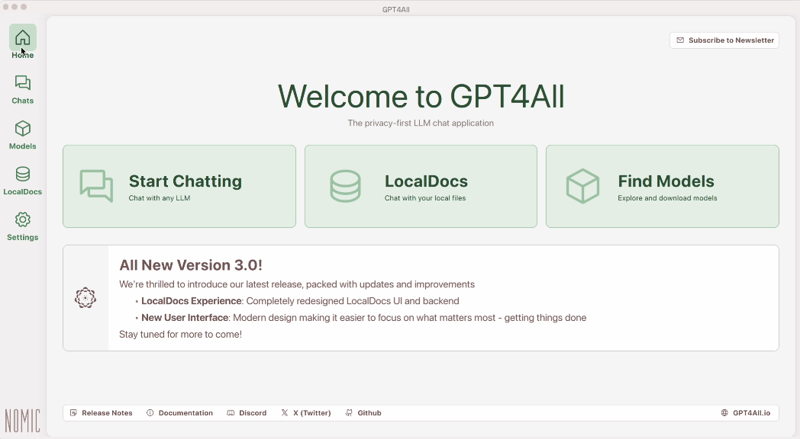The width and height of the screenshot is (800, 439).
Task: Click the cube icon on Find Models card
Action: 583,186
